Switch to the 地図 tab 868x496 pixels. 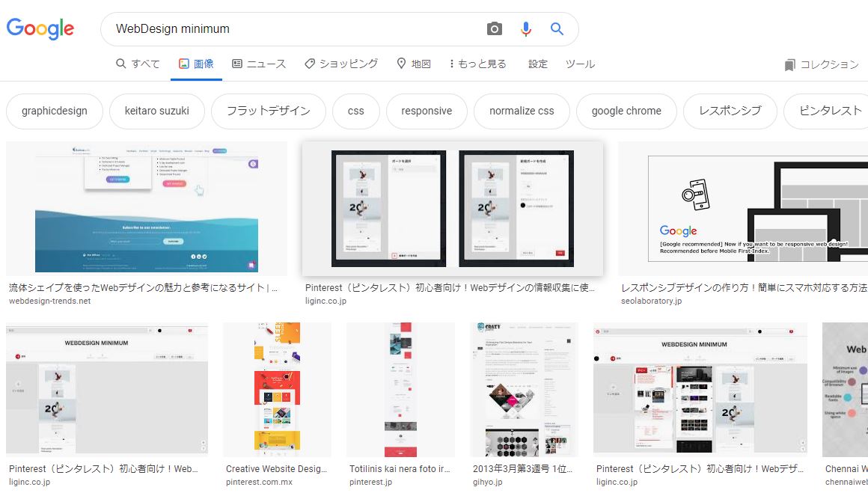pos(414,64)
